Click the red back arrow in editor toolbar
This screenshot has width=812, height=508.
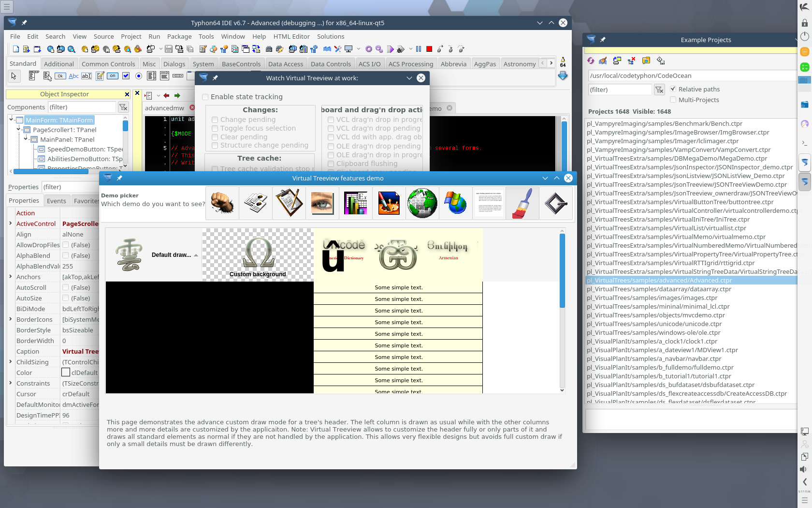[x=166, y=95]
